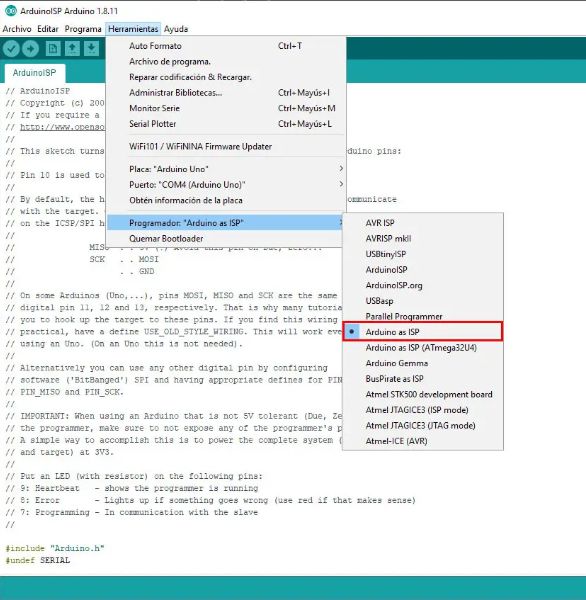Select the Arduino as ISP radio option

423,332
